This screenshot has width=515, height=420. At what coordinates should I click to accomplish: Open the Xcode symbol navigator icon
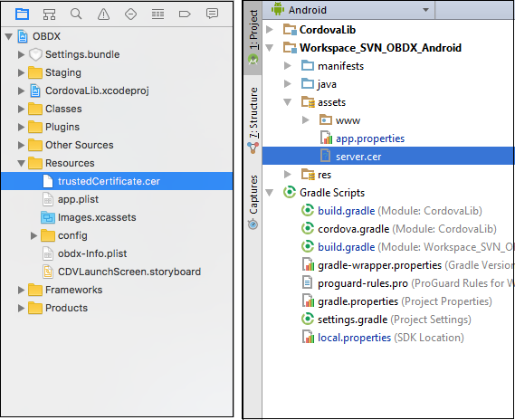click(x=49, y=14)
